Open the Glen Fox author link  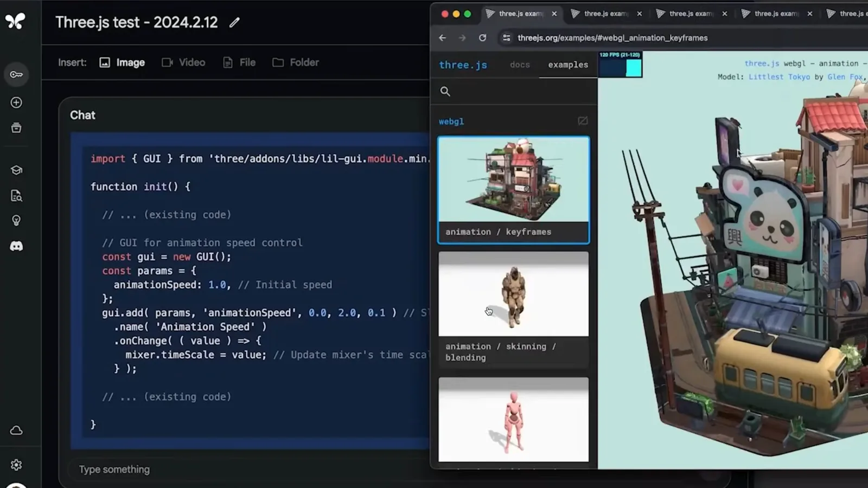pyautogui.click(x=845, y=77)
